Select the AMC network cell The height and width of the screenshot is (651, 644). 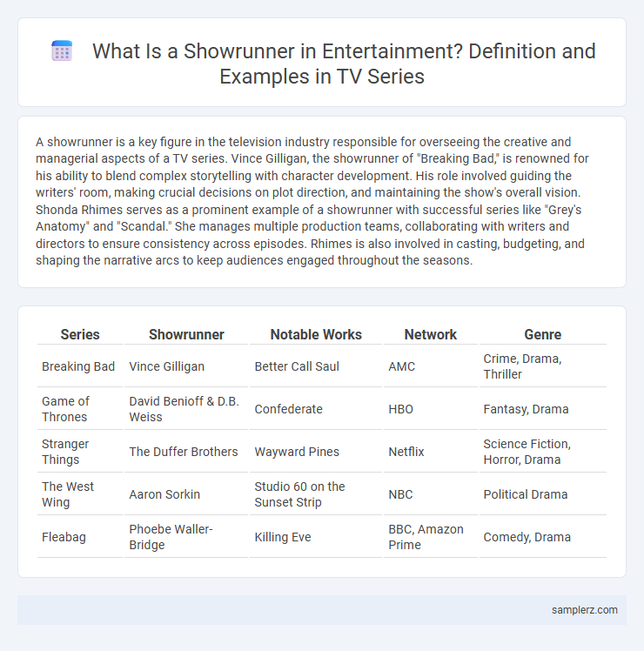(431, 366)
